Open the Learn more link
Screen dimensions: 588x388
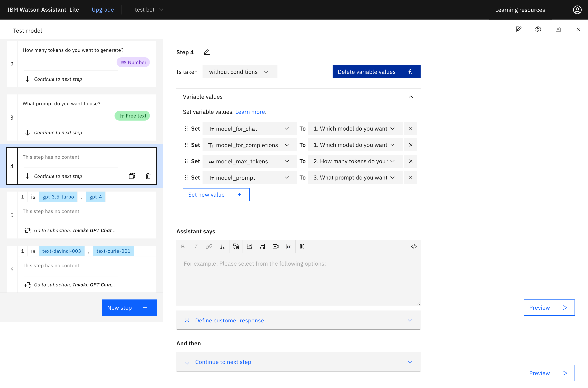[250, 112]
